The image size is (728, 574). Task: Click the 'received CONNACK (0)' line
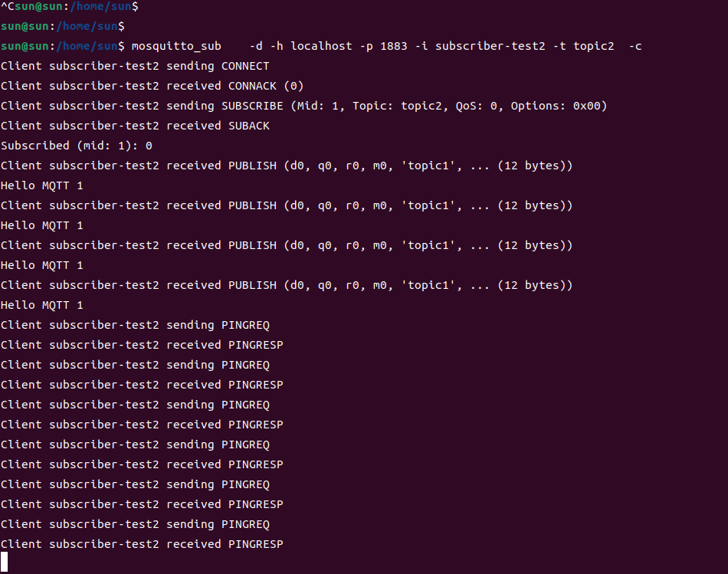point(152,86)
